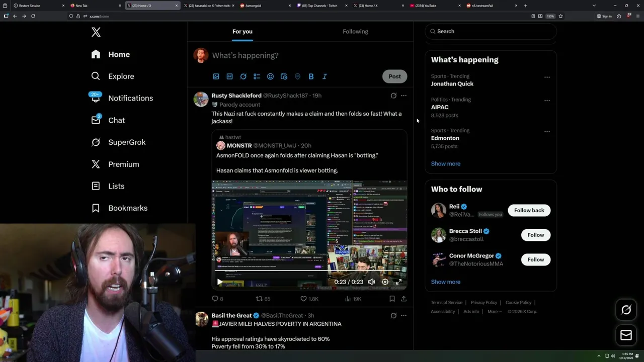Open the More footer menu
Viewport: 644px width, 362px height.
[x=495, y=311]
